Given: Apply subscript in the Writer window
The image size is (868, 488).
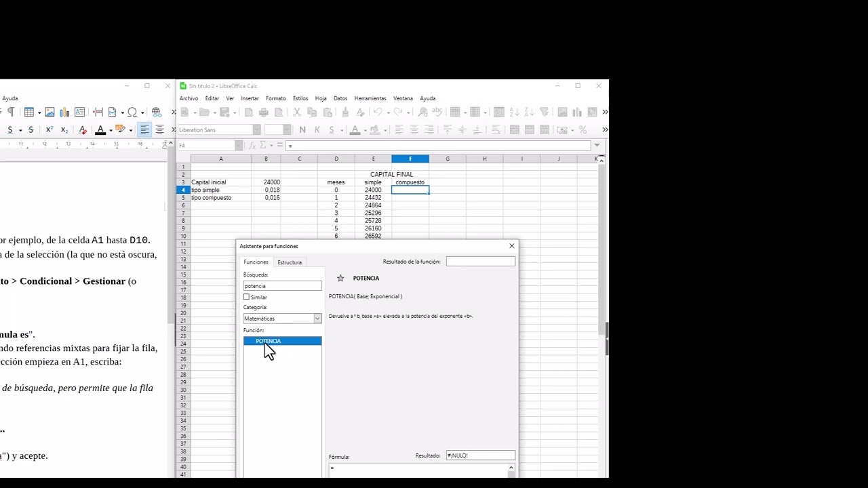Looking at the screenshot, I should [x=64, y=129].
